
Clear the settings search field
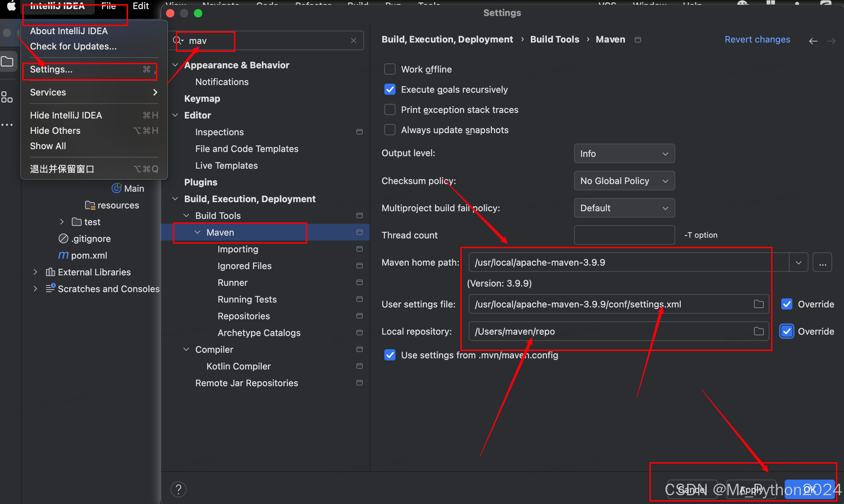(353, 40)
